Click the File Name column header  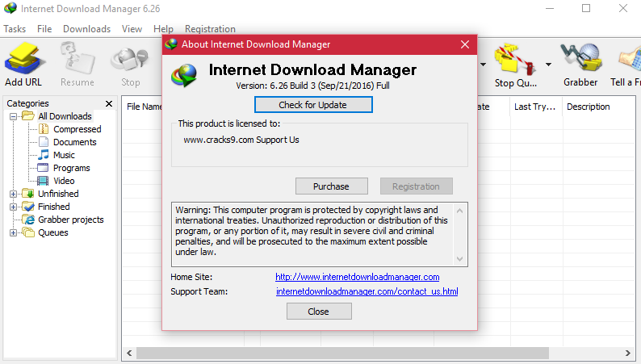click(x=144, y=107)
